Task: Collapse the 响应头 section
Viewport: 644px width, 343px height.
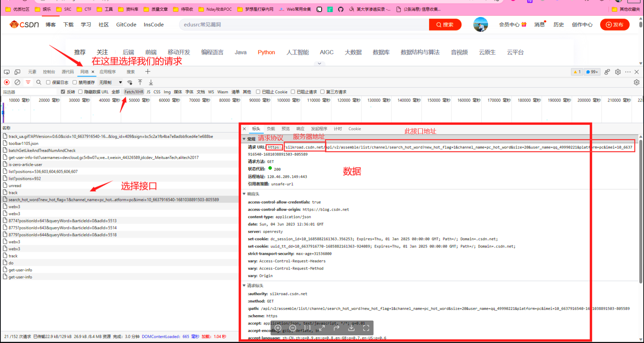Action: [244, 194]
